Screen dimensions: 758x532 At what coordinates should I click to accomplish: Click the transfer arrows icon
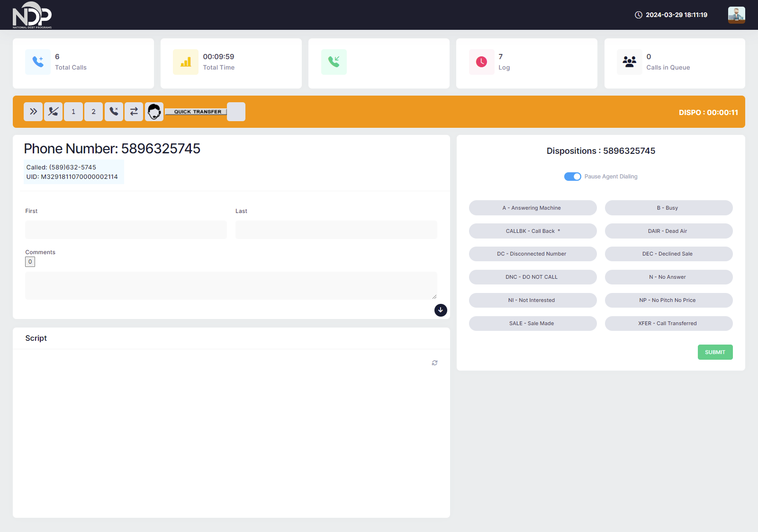(x=134, y=112)
